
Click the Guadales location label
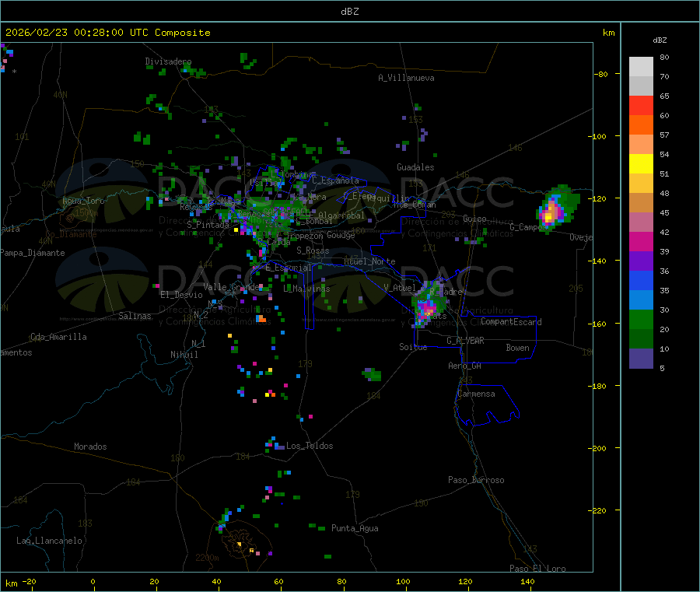pyautogui.click(x=415, y=167)
